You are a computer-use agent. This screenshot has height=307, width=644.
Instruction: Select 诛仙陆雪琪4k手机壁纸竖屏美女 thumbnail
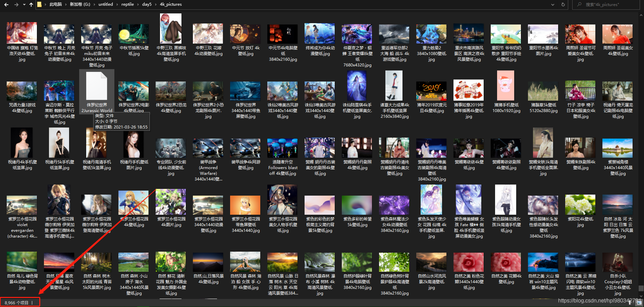(x=357, y=86)
